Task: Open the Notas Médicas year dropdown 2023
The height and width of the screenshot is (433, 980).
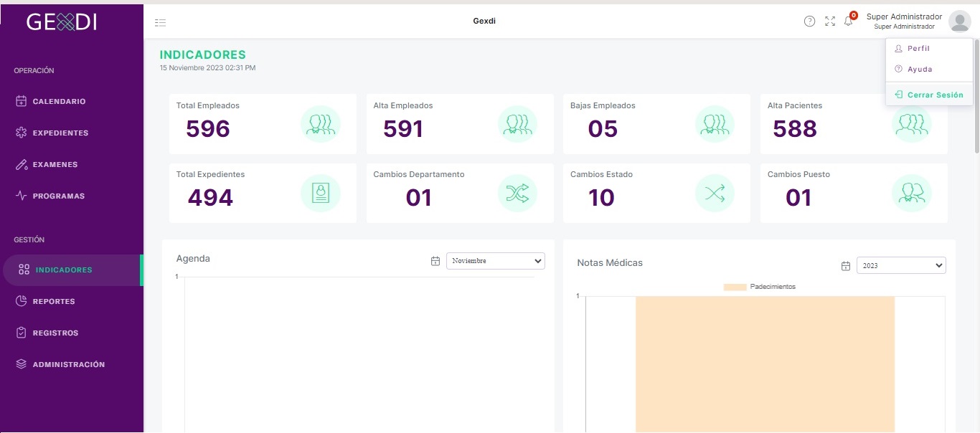Action: point(901,265)
